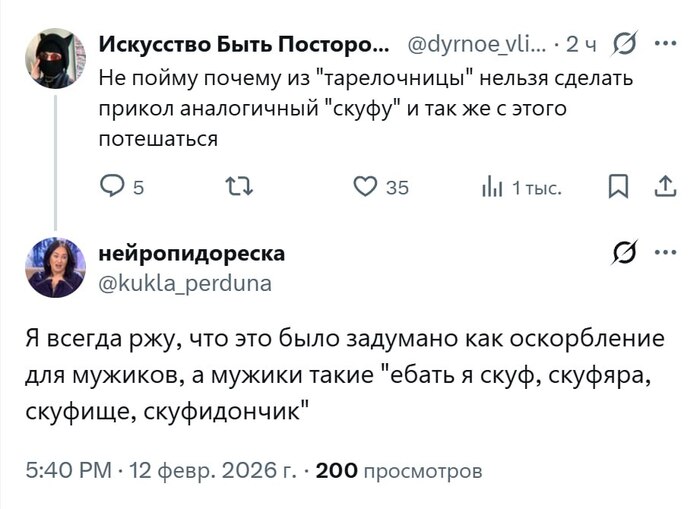The width and height of the screenshot is (700, 509).
Task: Share the first tweet via the upload icon
Action: pyautogui.click(x=663, y=187)
